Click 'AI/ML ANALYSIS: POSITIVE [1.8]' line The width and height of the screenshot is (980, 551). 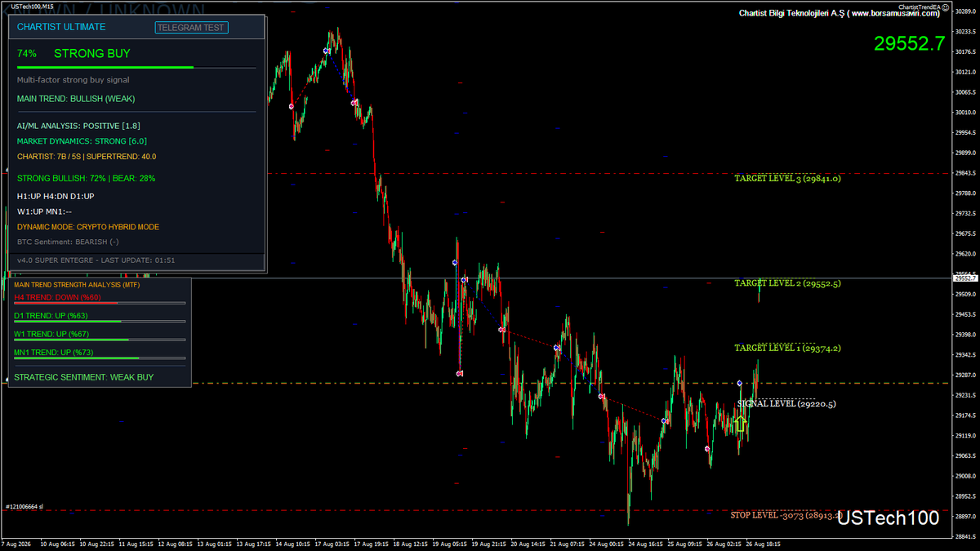(78, 127)
